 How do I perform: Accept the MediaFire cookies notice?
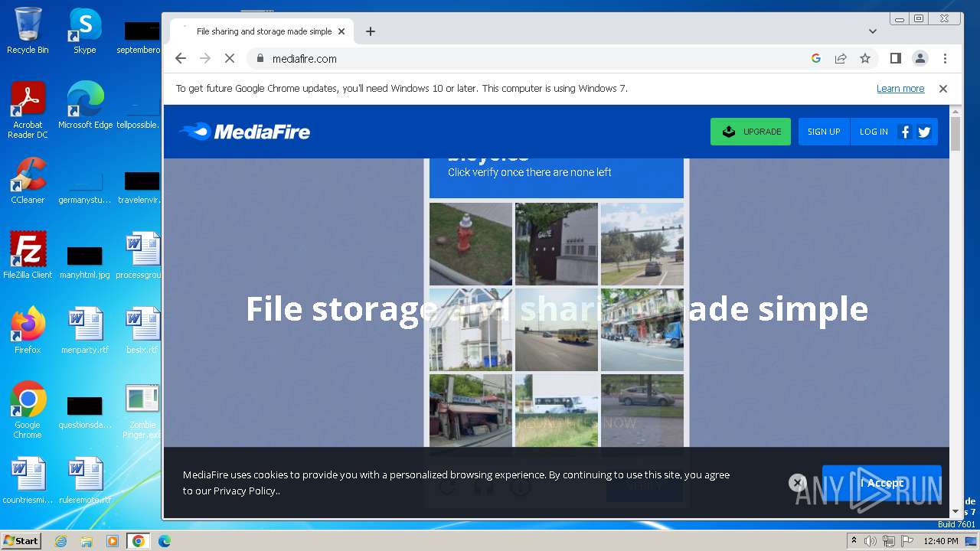coord(882,482)
